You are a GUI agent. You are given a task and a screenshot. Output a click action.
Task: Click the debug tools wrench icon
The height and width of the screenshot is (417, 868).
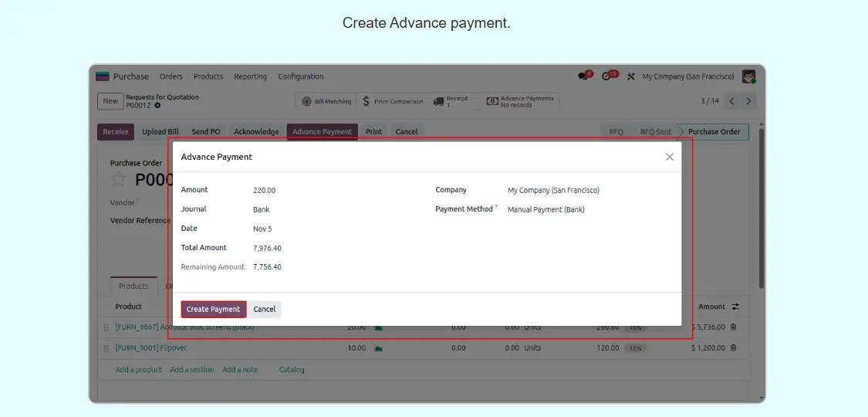pos(630,76)
